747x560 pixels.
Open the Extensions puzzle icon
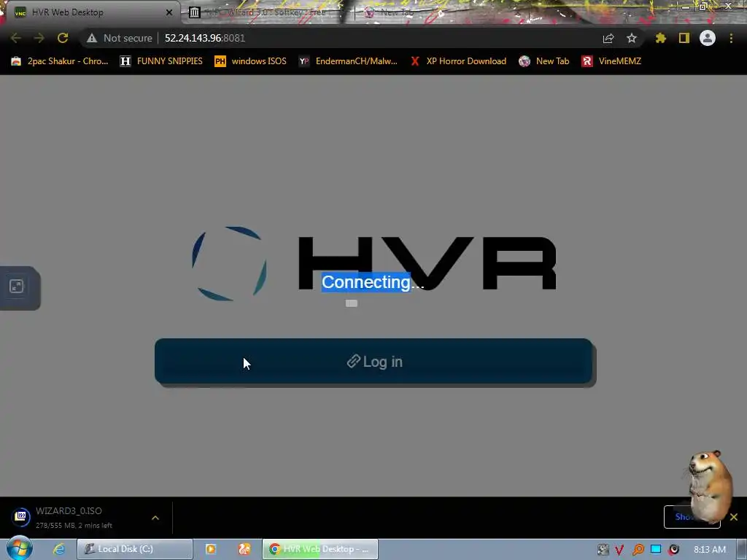click(660, 38)
